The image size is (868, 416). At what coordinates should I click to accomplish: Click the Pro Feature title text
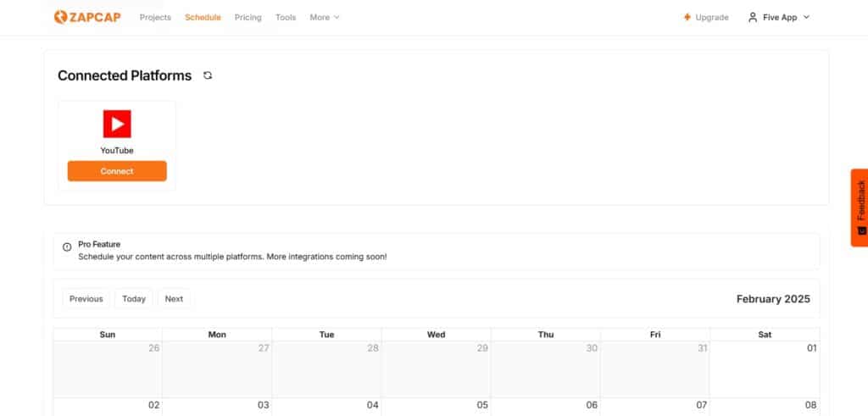[99, 244]
